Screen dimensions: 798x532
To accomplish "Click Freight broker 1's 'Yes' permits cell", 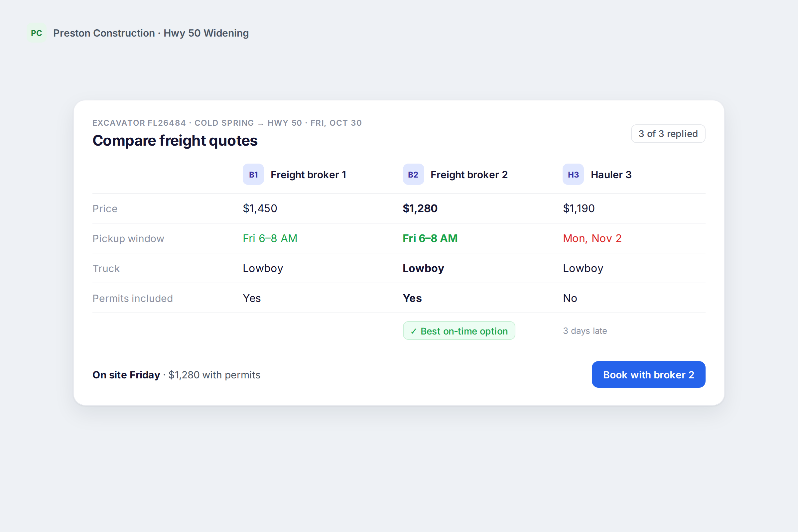I will click(252, 298).
